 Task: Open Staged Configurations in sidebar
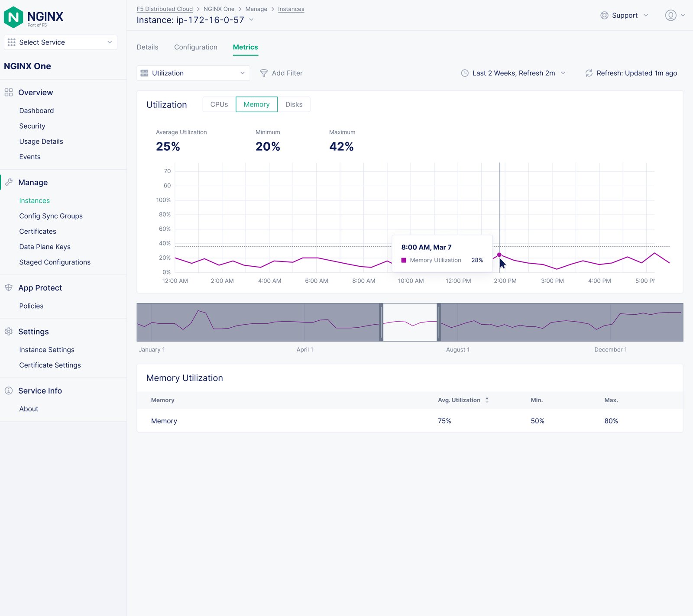click(55, 262)
